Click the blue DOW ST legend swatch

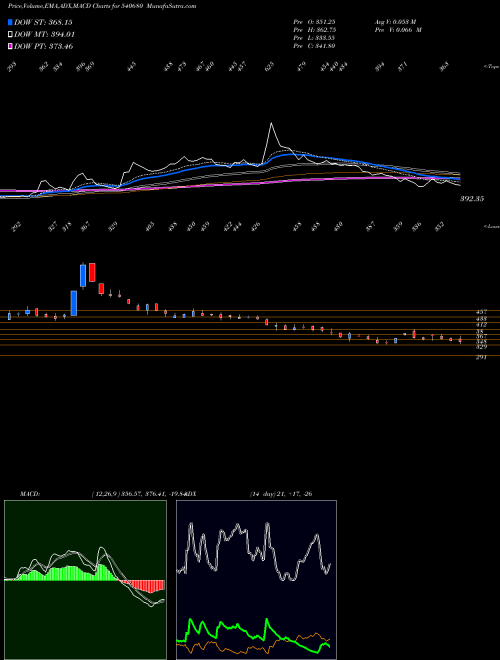10,22
